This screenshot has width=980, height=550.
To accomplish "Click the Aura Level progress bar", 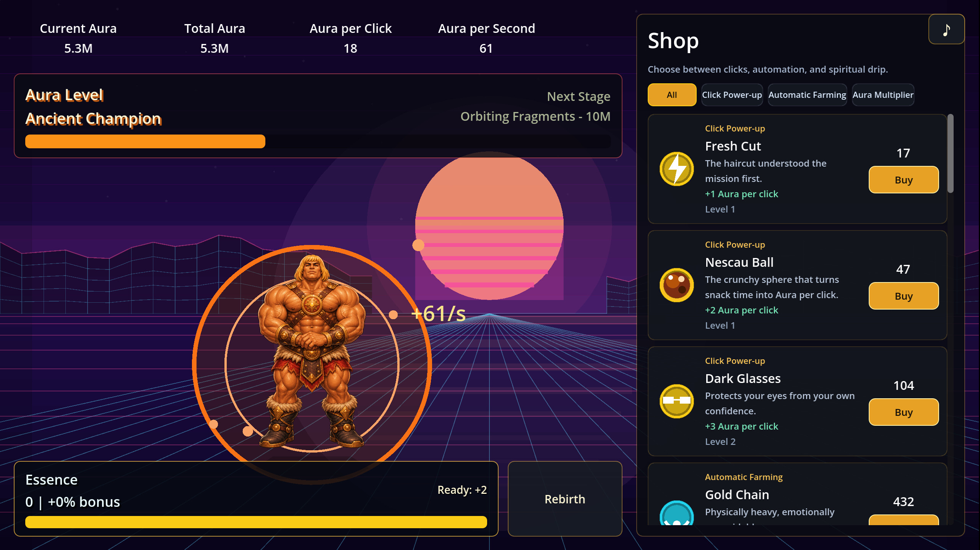I will click(318, 141).
